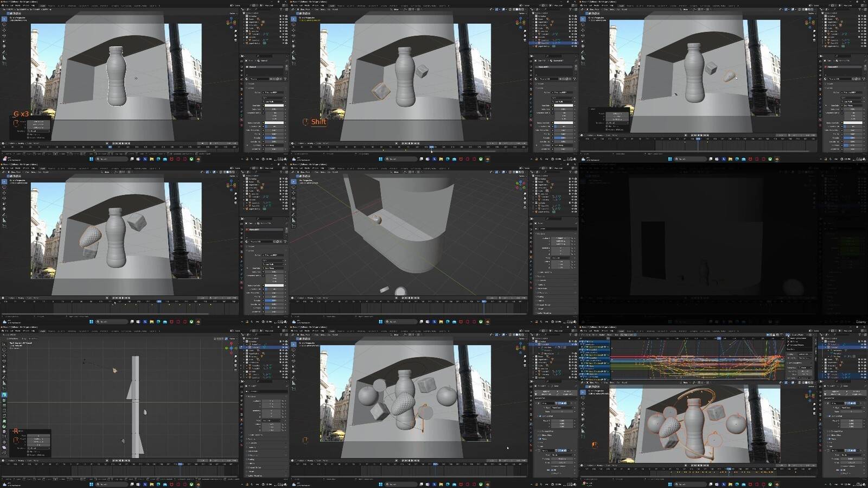Select the highlighted outliner row in the R frame
The height and width of the screenshot is (488, 868).
click(264, 347)
